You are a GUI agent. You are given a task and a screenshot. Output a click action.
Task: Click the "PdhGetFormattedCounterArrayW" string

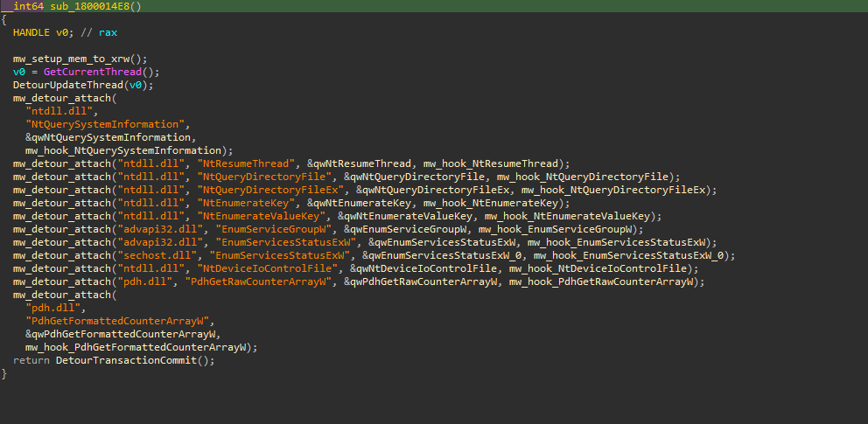point(117,321)
